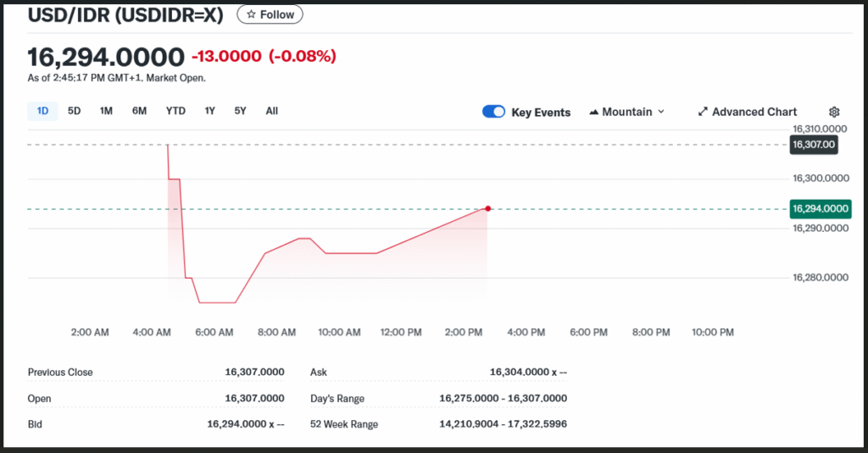Click the chart settings gear icon

tap(834, 112)
